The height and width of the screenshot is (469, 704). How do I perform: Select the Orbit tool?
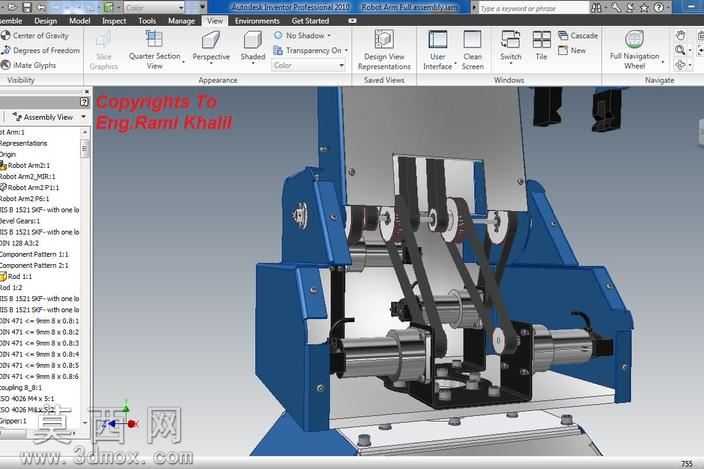680,65
